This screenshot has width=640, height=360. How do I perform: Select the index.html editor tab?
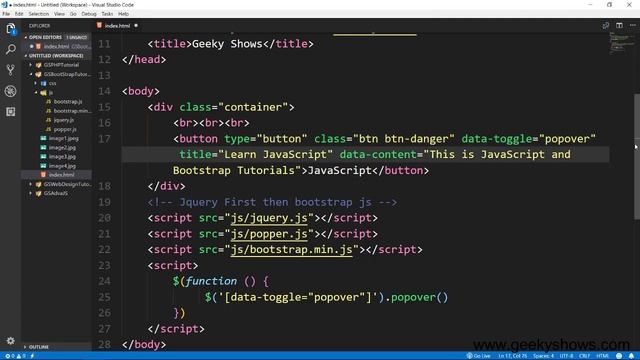118,25
